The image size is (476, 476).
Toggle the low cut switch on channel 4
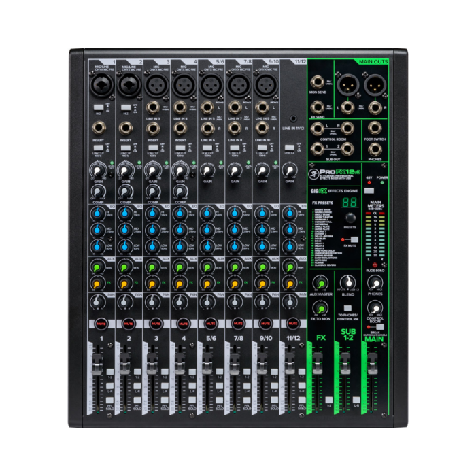point(181,148)
